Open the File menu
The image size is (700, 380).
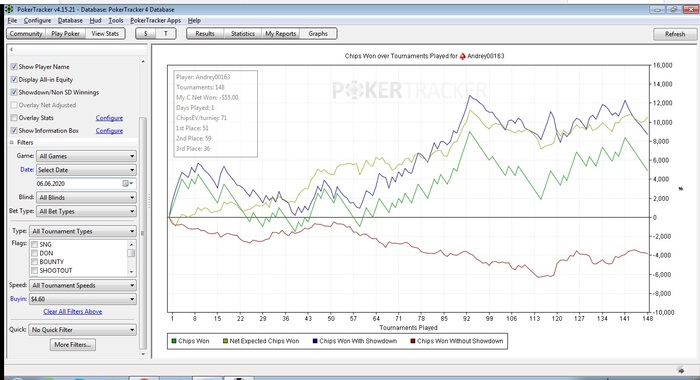[x=12, y=21]
